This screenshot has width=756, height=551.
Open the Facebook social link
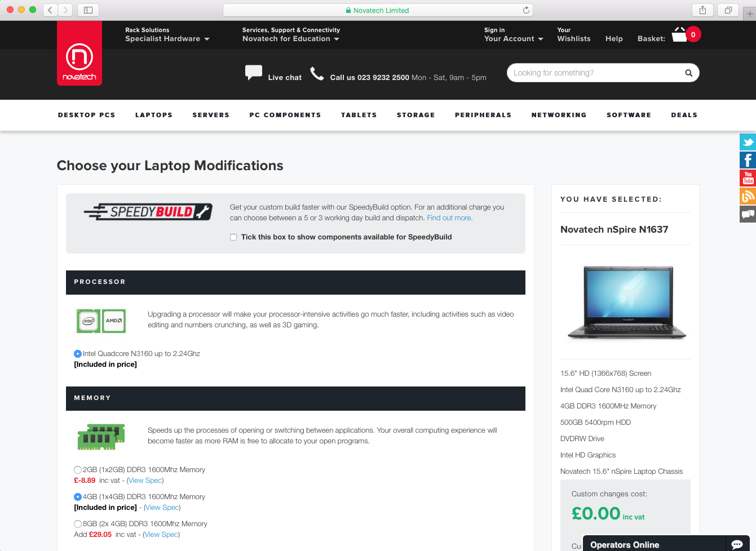(x=748, y=160)
